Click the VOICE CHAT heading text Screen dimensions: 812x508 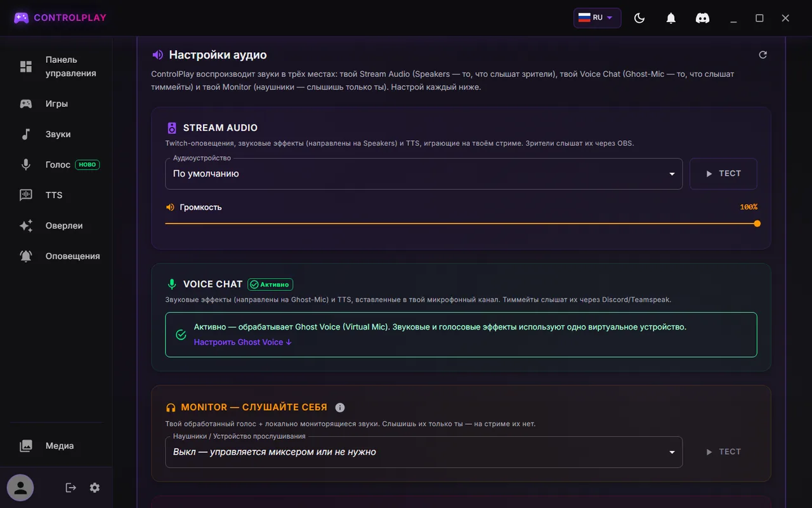[213, 284]
